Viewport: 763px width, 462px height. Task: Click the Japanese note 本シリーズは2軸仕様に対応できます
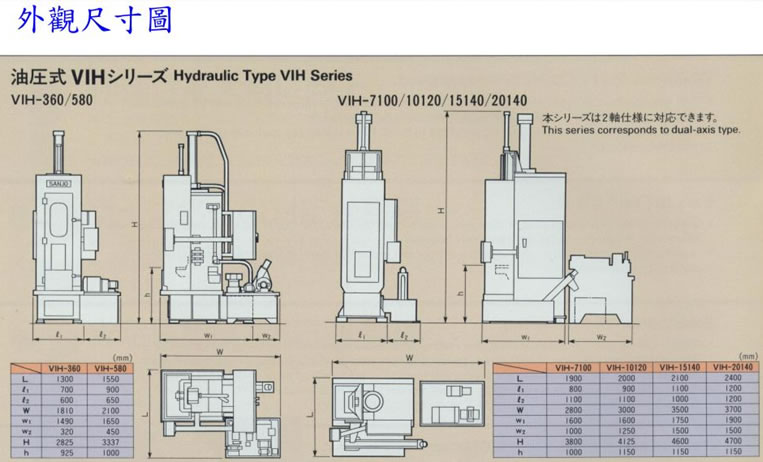coord(630,118)
